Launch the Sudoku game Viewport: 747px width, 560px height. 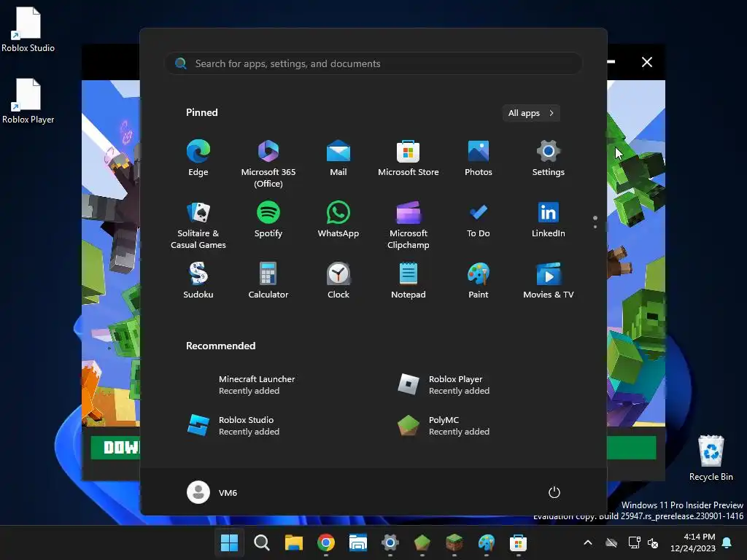tap(198, 281)
